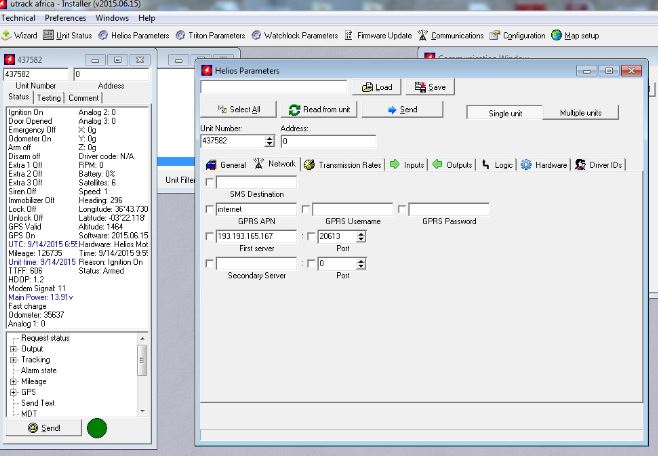
Task: Open Unit Status from the toolbar
Action: 69,35
